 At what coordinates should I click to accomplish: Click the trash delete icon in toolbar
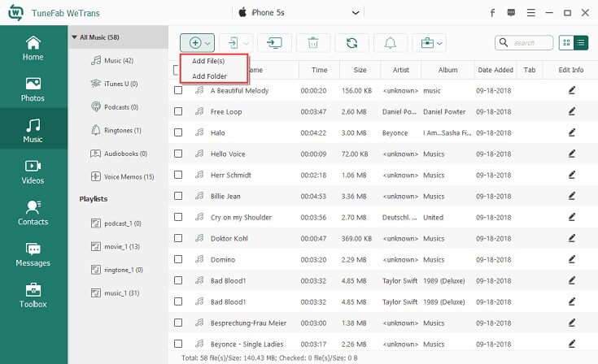(312, 42)
